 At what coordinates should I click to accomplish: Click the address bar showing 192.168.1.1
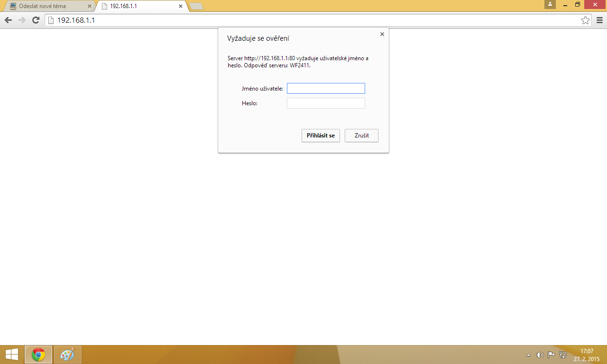313,20
